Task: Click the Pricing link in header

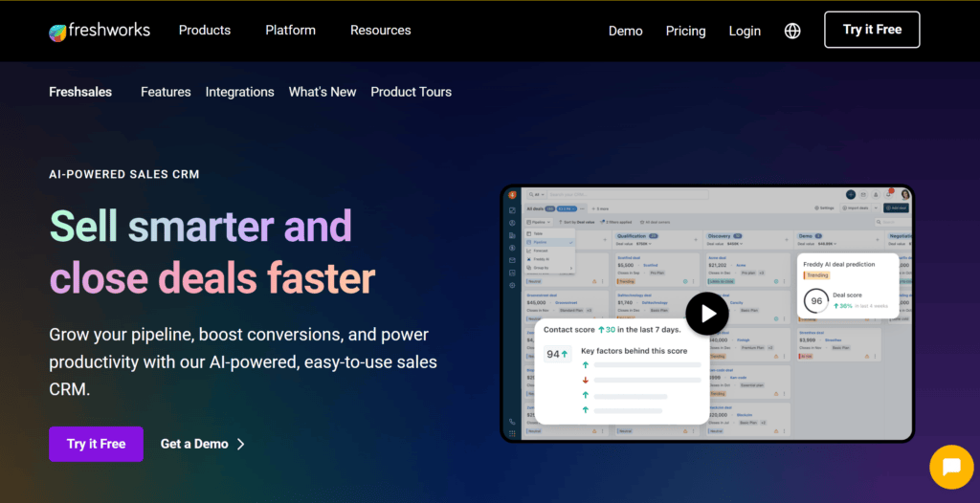Action: point(685,31)
